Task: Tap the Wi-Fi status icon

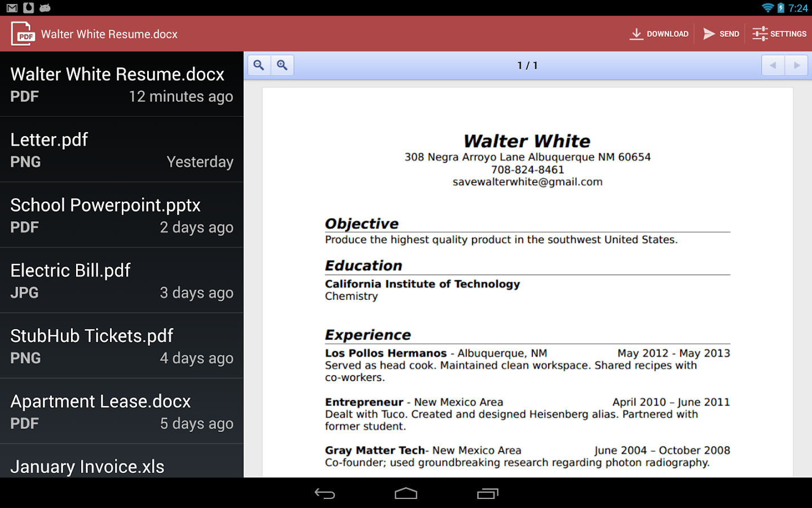Action: point(767,8)
